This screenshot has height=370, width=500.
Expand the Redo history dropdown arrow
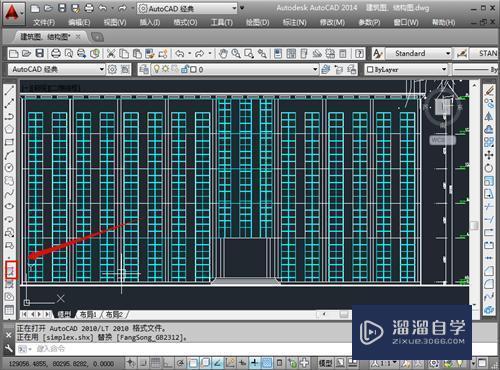pos(210,53)
